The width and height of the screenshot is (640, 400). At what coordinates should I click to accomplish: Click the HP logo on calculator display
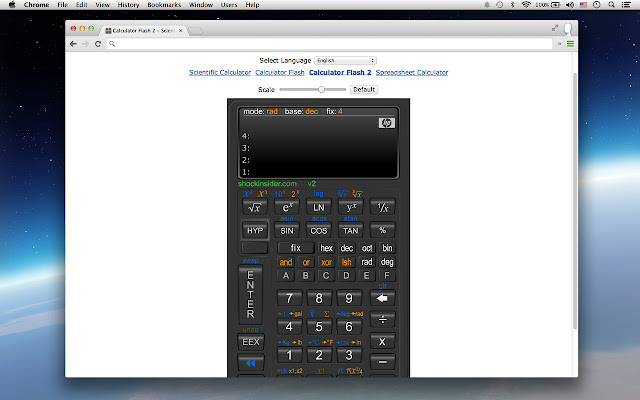(x=387, y=123)
